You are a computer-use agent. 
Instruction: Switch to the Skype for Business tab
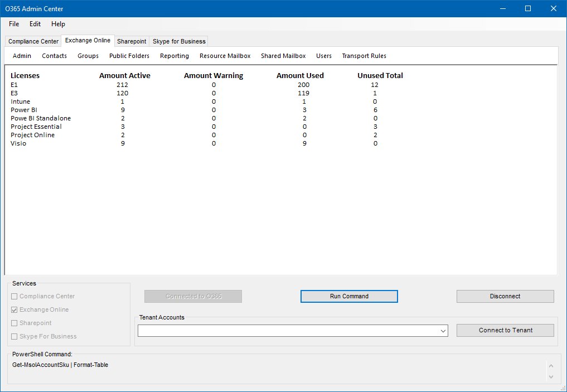(178, 41)
